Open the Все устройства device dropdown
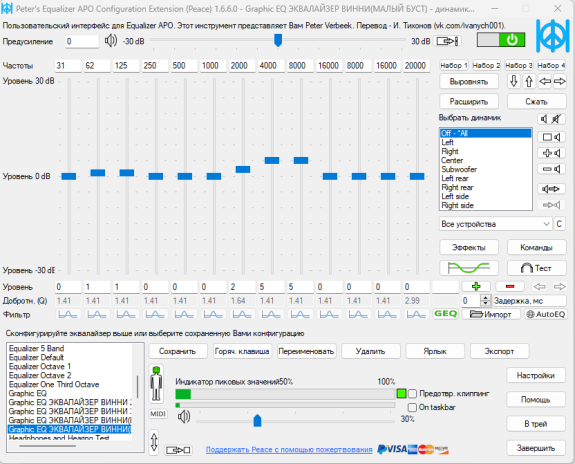The width and height of the screenshot is (575, 464). 496,224
